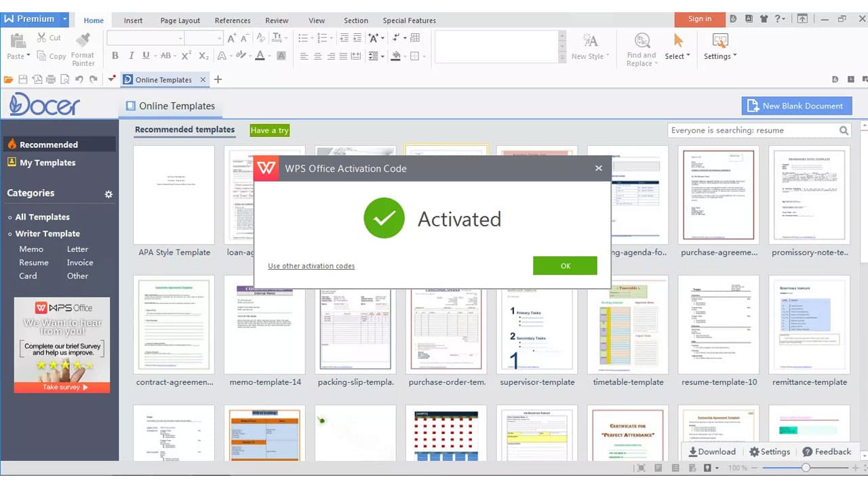Open the Review ribbon tab
Screen dimensions: 868x488
click(x=277, y=20)
